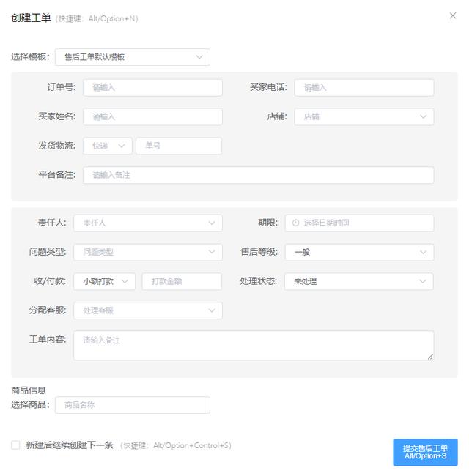Expand the 责任人 selector
469x476 pixels.
click(147, 223)
